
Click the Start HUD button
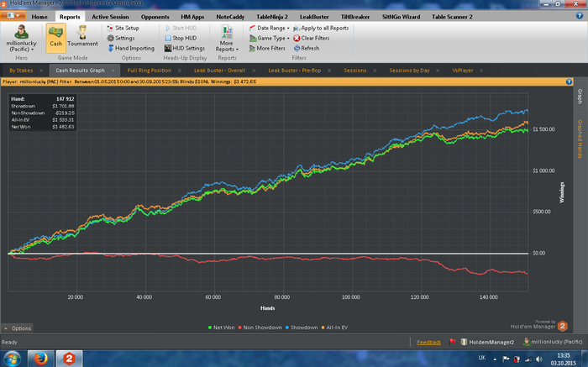181,28
